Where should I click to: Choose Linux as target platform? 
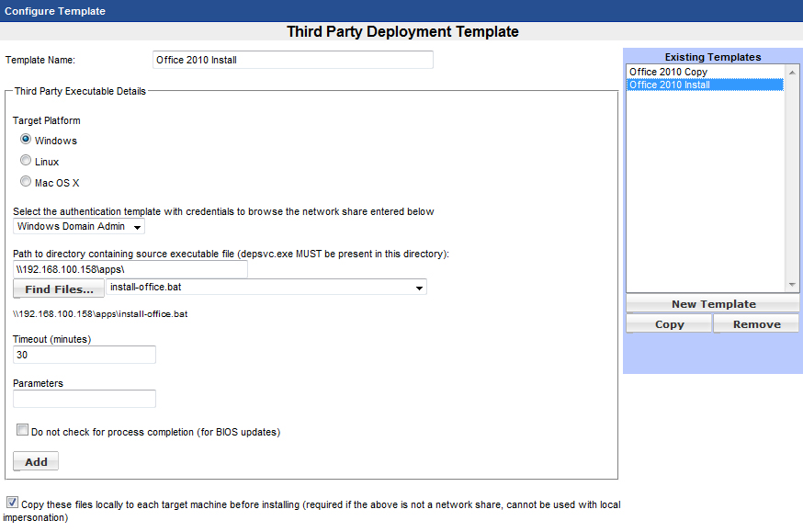(26, 161)
